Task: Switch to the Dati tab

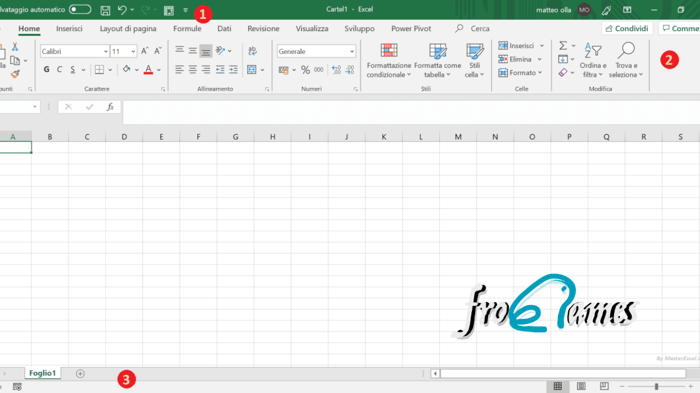Action: pos(224,29)
